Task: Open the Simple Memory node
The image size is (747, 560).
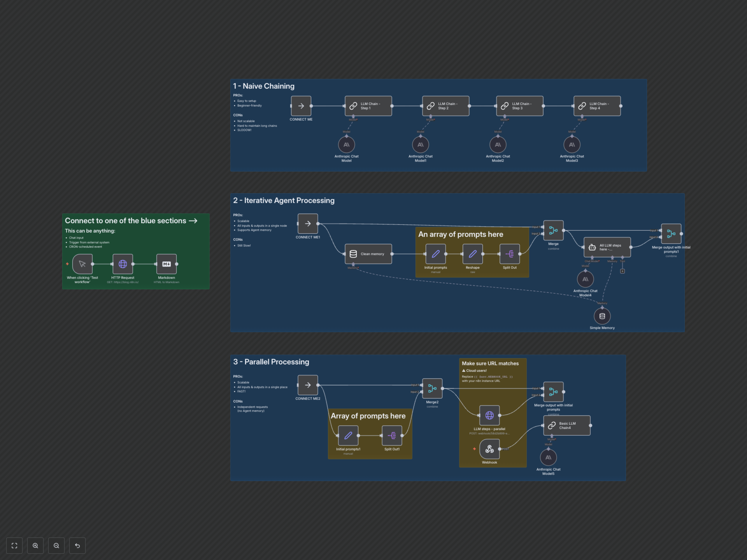Action: [602, 316]
